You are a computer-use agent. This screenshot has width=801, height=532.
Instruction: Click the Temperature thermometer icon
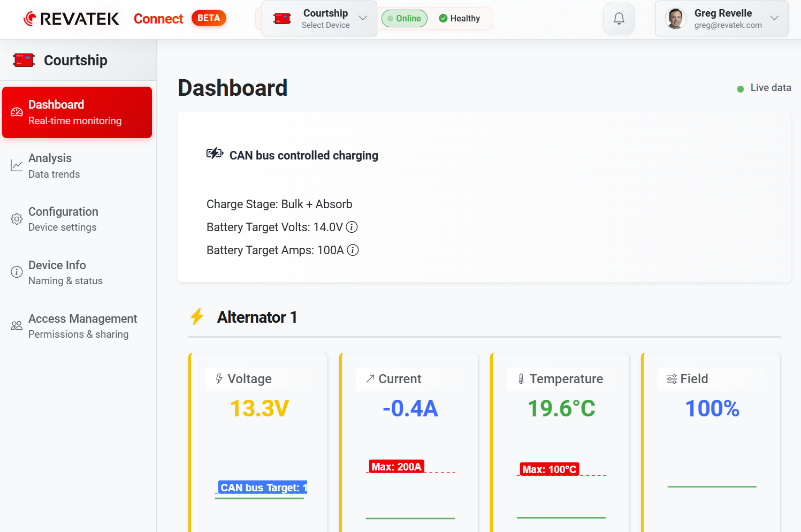point(521,379)
